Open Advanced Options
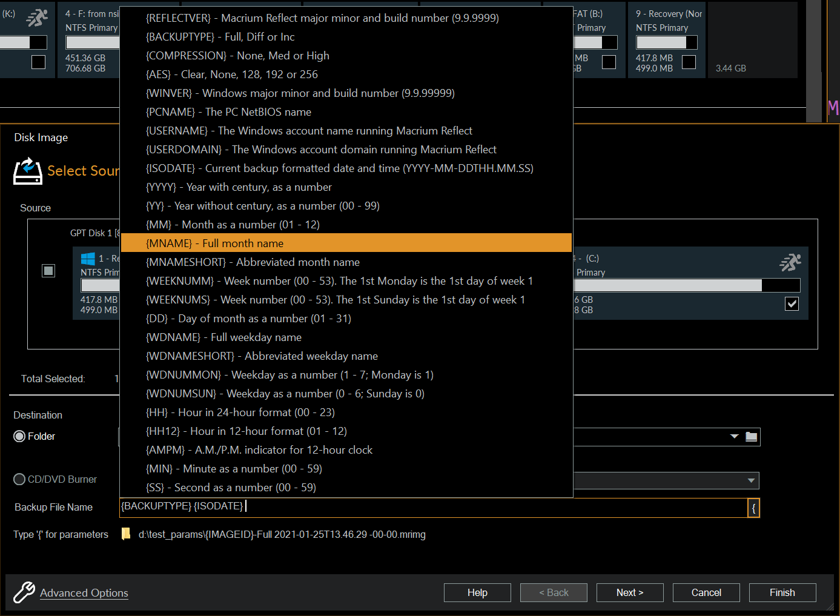Viewport: 840px width, 616px height. click(x=84, y=592)
